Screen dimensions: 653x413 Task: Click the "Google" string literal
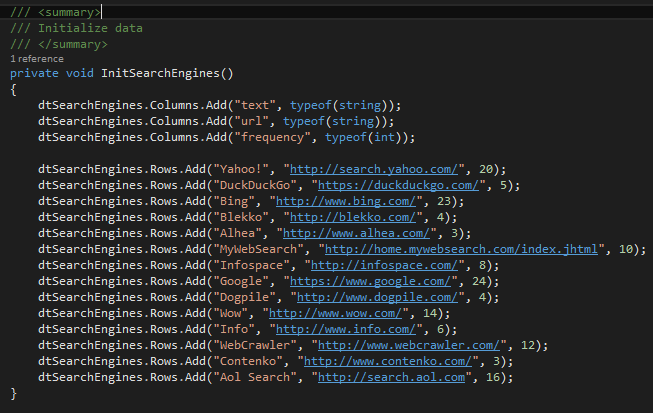click(241, 281)
